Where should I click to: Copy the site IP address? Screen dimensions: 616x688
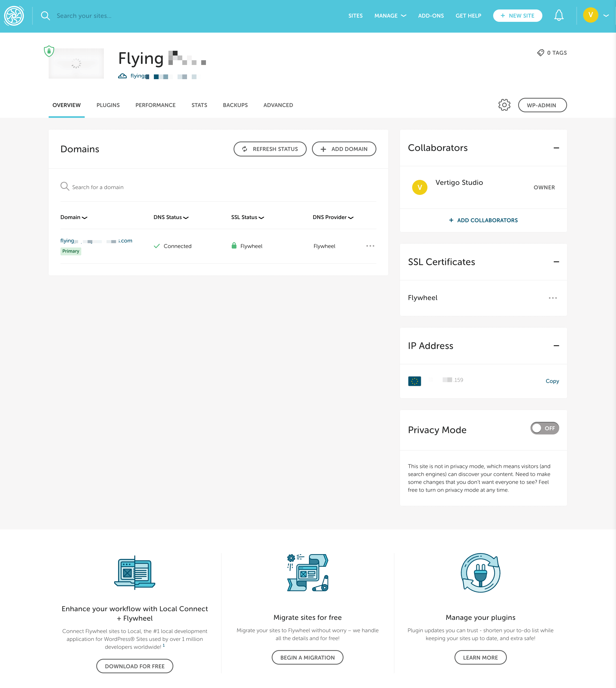[552, 381]
